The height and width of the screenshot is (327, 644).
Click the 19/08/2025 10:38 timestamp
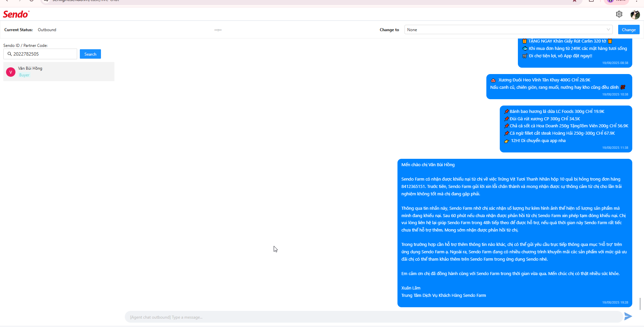point(615,94)
